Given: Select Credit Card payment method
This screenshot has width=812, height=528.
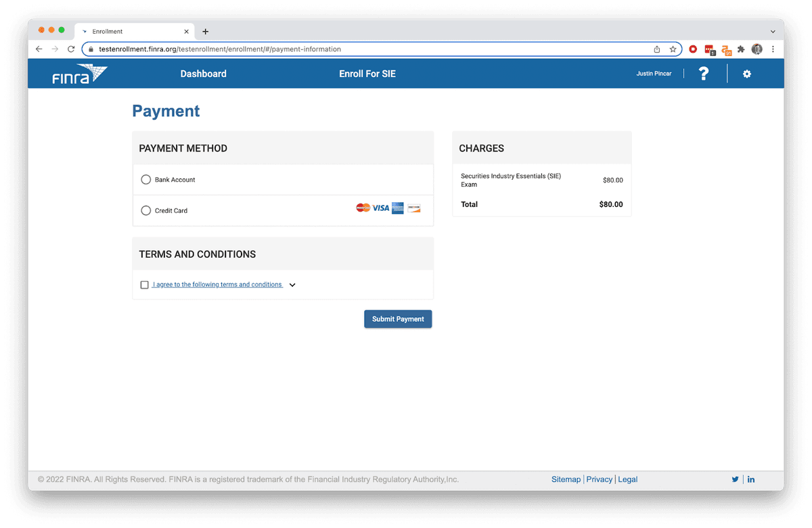Looking at the screenshot, I should pos(145,211).
